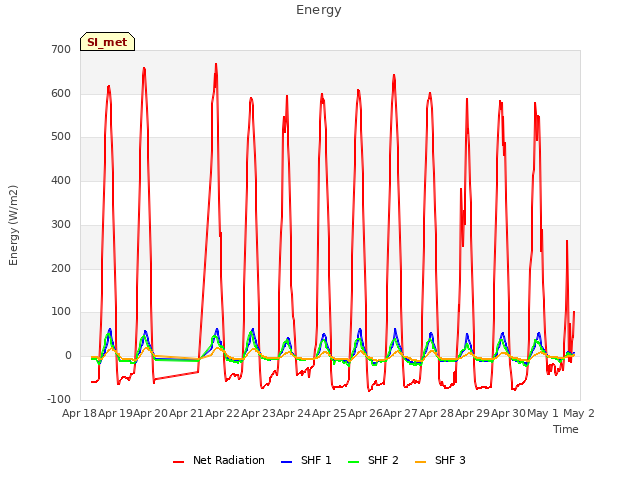640x480 pixels.
Task: Click the 200 y-axis tick label
Action: (61, 269)
